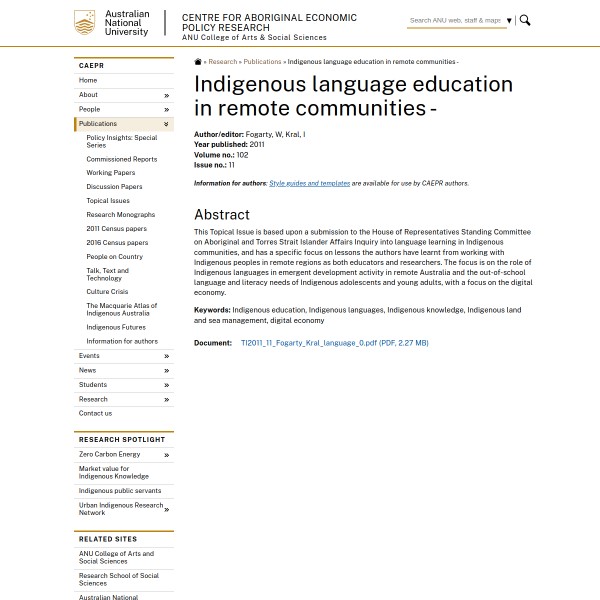600x600 pixels.
Task: Expand the Events menu chevron
Action: (166, 356)
